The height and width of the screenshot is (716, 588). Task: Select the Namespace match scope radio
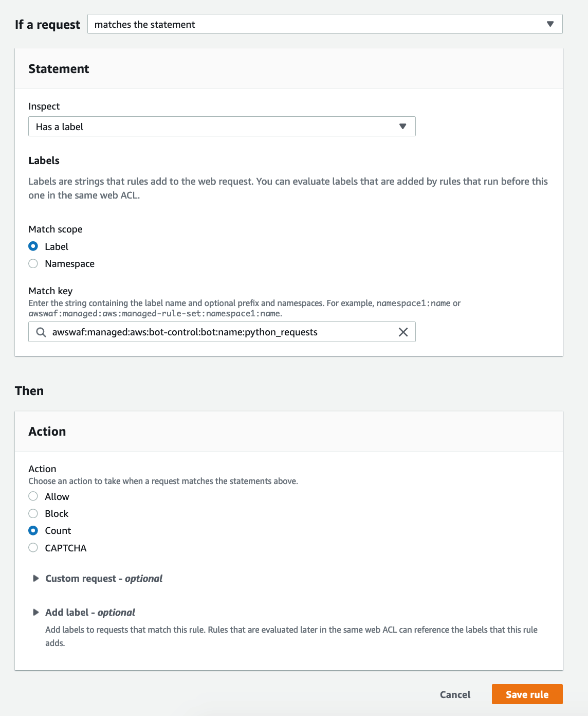tap(33, 263)
